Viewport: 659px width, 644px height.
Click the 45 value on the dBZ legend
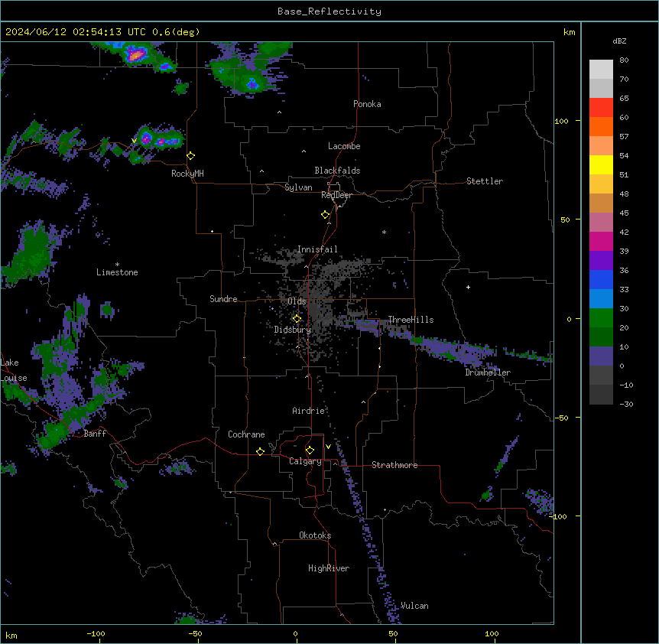[x=624, y=213]
